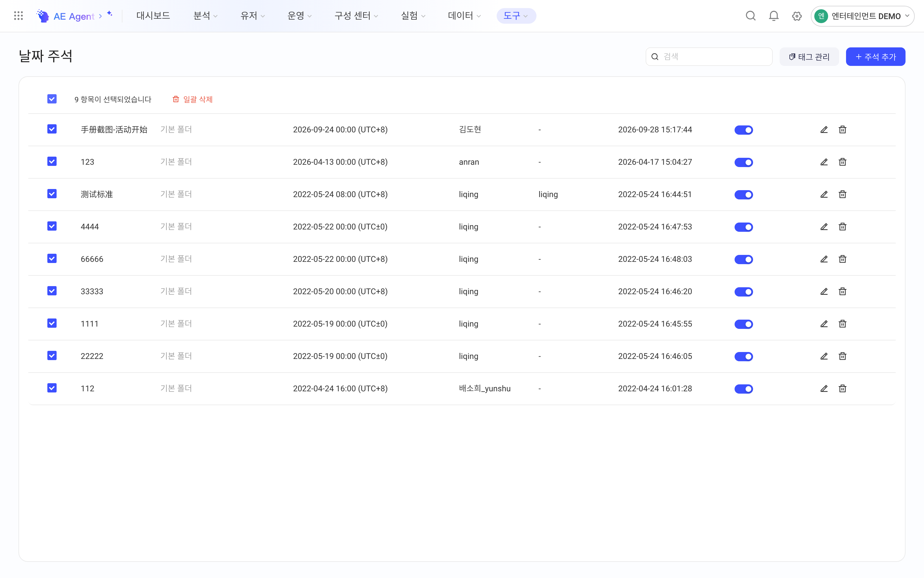Viewport: 924px width, 578px height.
Task: Delete the 112 annotation
Action: click(843, 388)
